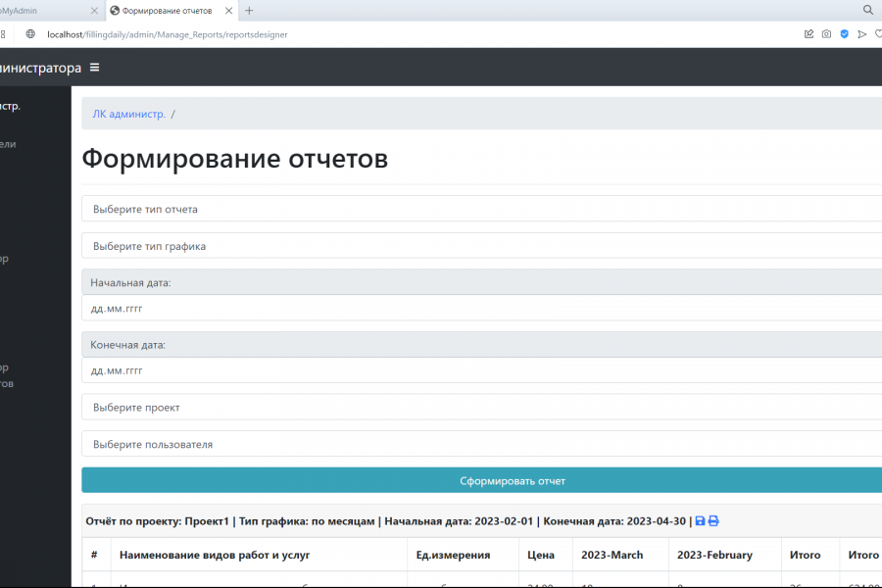Image resolution: width=882 pixels, height=588 pixels.
Task: Click the Отчёт по проекту: Проект1 summary text
Action: (x=157, y=521)
